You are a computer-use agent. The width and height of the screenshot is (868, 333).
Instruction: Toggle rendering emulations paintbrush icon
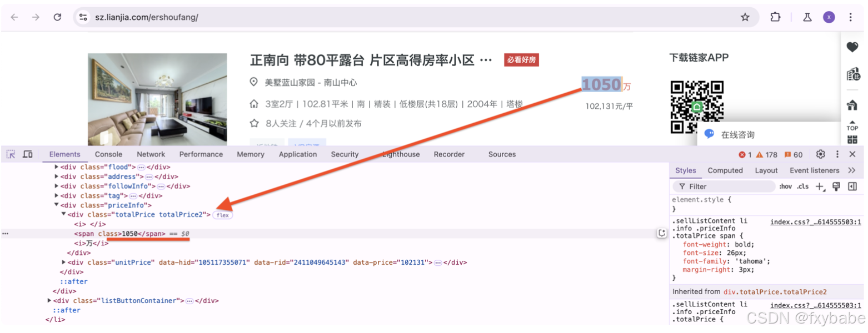pyautogui.click(x=836, y=186)
